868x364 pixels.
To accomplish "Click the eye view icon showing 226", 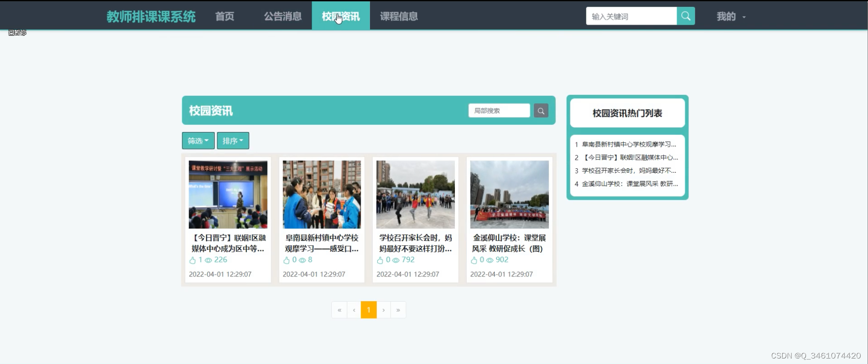I will click(x=208, y=260).
